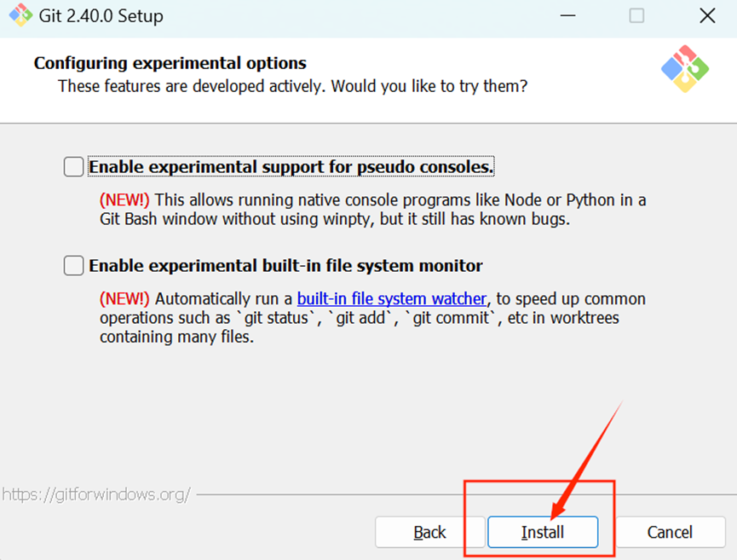Minimize the Git Setup window

[567, 15]
